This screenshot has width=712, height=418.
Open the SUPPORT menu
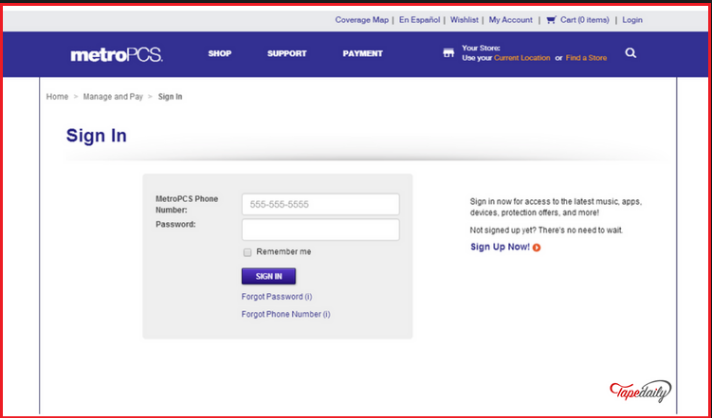coord(287,54)
